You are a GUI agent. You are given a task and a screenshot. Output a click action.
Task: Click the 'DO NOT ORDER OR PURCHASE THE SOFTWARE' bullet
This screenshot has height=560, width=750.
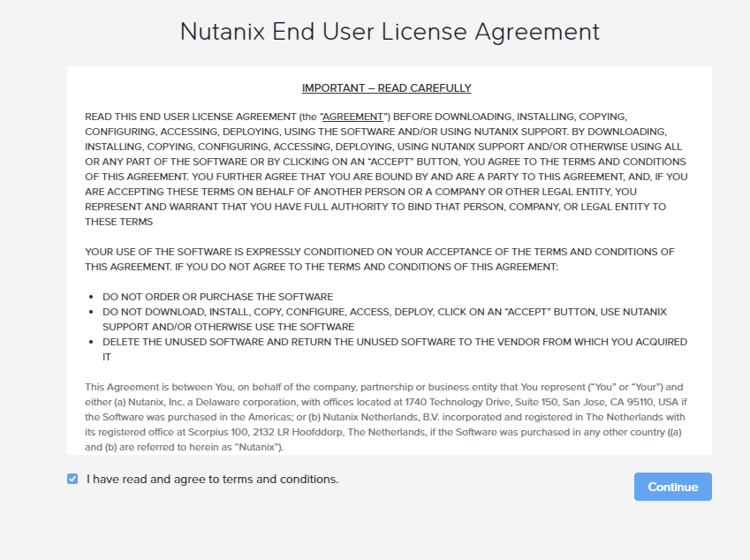(217, 297)
